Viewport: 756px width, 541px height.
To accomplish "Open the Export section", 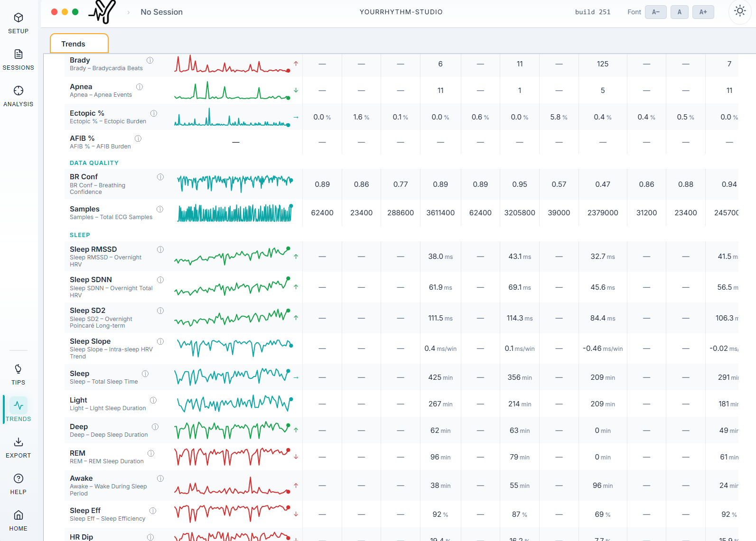I will (19, 448).
